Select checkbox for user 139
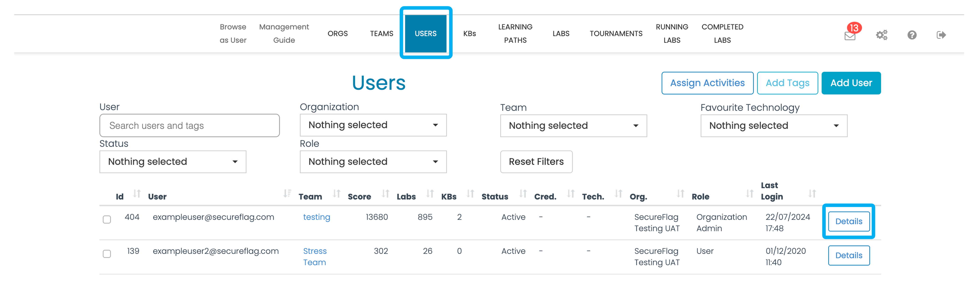This screenshot has height=290, width=980. pos(107,254)
